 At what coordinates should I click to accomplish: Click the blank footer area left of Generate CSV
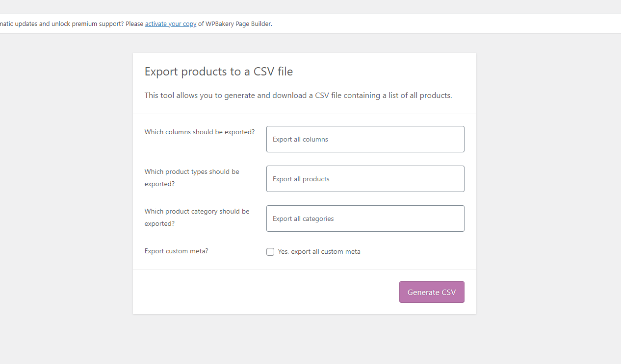pyautogui.click(x=265, y=292)
